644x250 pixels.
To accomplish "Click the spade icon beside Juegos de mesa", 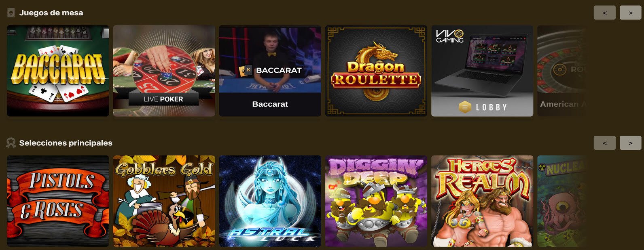I will [x=11, y=13].
